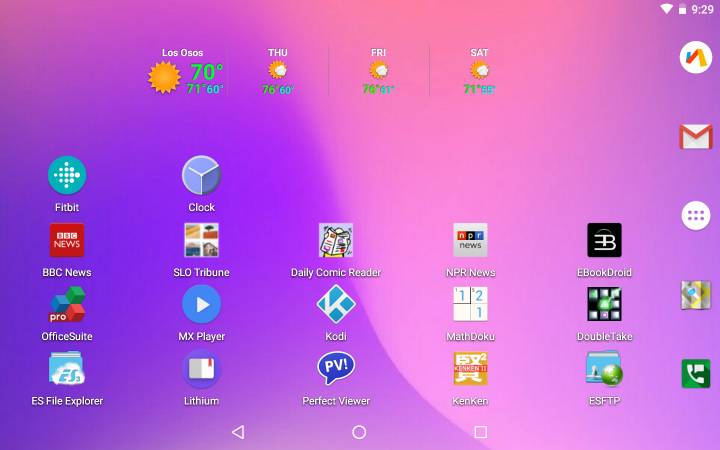Tap the Android home button
This screenshot has height=450, width=720.
(x=359, y=432)
